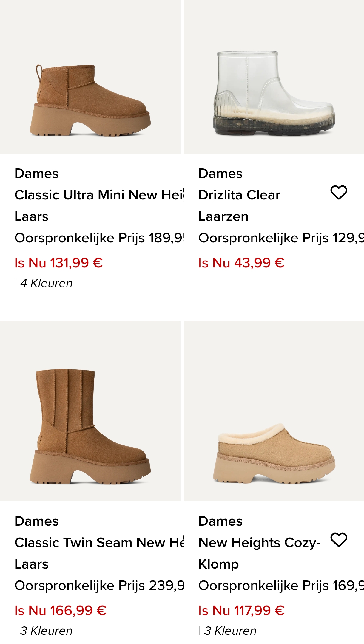
Task: Open the Dames label above Classic Ultra Mini
Action: [x=36, y=173]
